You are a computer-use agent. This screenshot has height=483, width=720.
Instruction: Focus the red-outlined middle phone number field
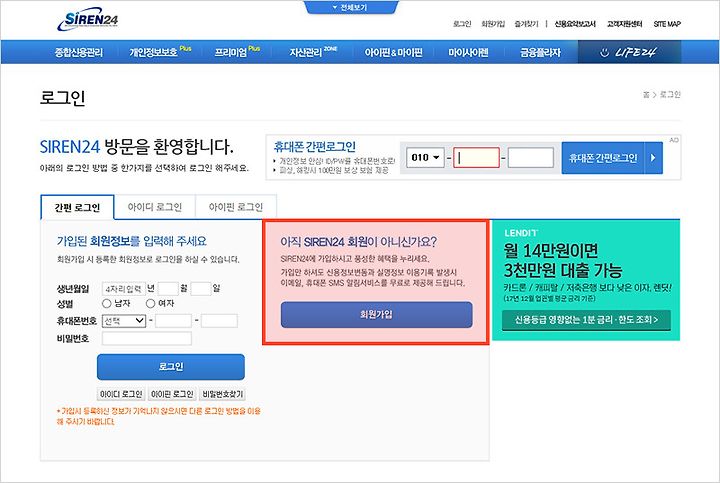[476, 157]
